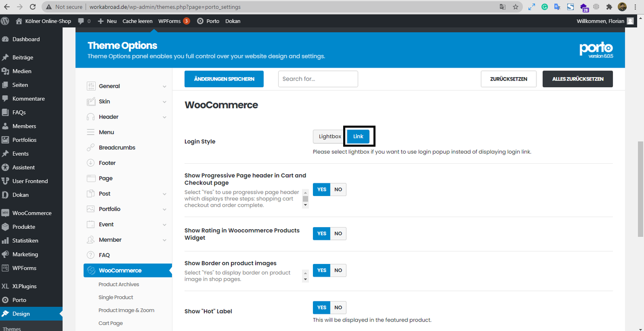This screenshot has width=644, height=331.
Task: Expand the Member section chevron
Action: (165, 240)
